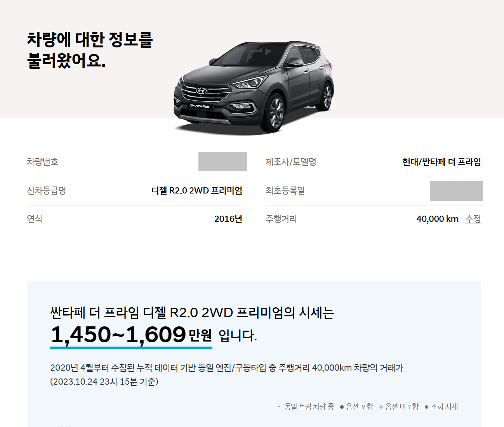Click the 차량에 대한 정보를 불러왔어요 heading
Screen dimensions: 504x427
pos(90,50)
